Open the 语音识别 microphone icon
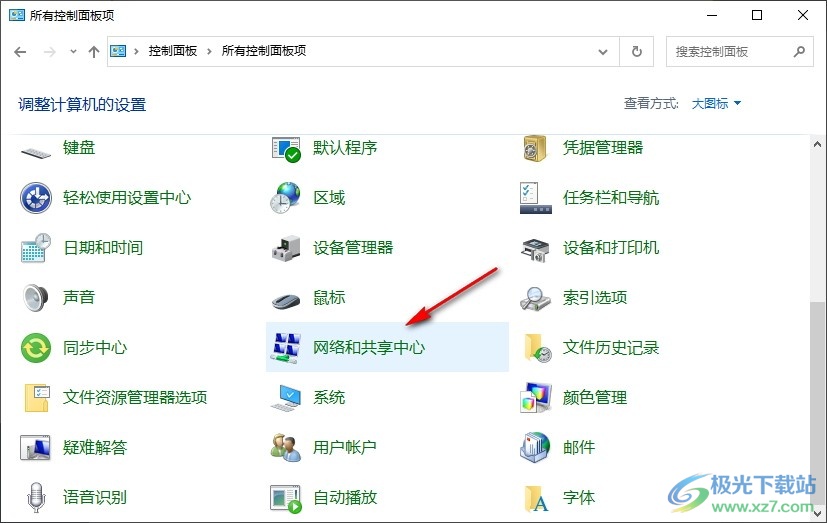The width and height of the screenshot is (827, 523). click(36, 497)
